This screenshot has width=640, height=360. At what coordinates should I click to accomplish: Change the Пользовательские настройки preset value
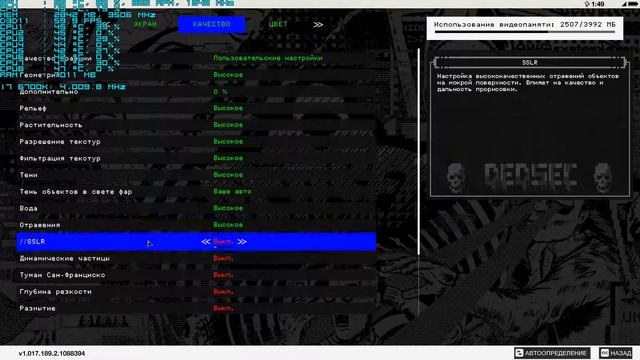coord(268,58)
